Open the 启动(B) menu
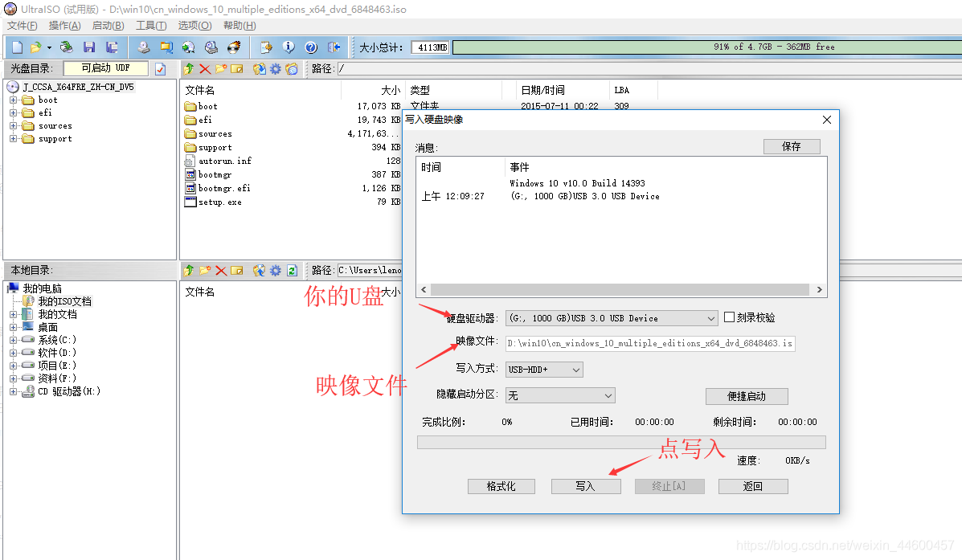 (x=108, y=25)
